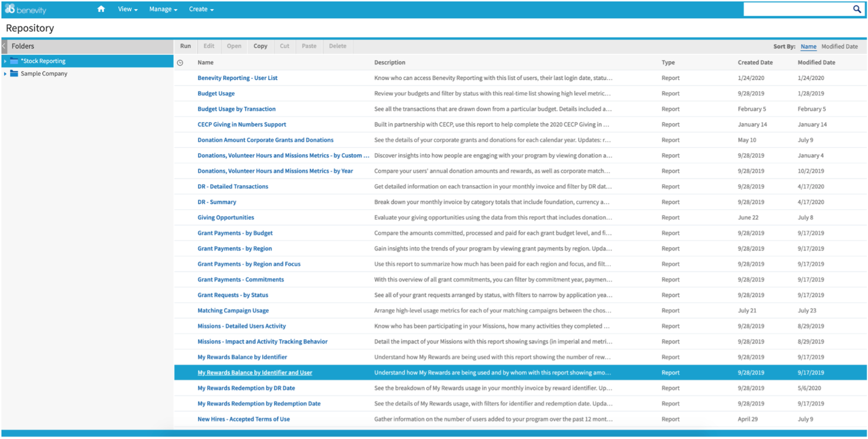Open Donation Amount Corporate Grants and Donations

pos(266,140)
